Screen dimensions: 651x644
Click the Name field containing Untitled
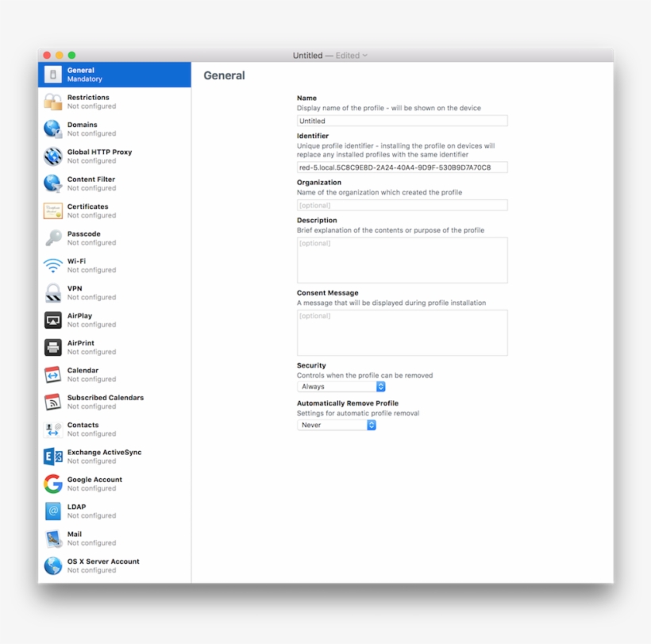point(402,121)
